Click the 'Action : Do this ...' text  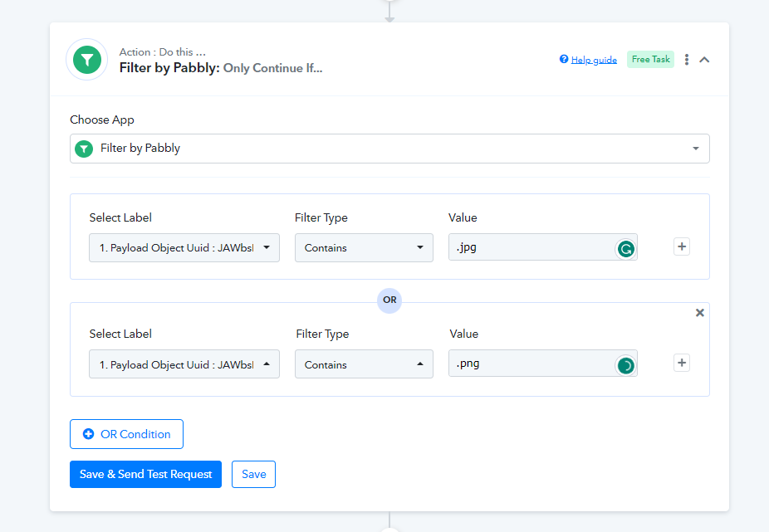[162, 52]
